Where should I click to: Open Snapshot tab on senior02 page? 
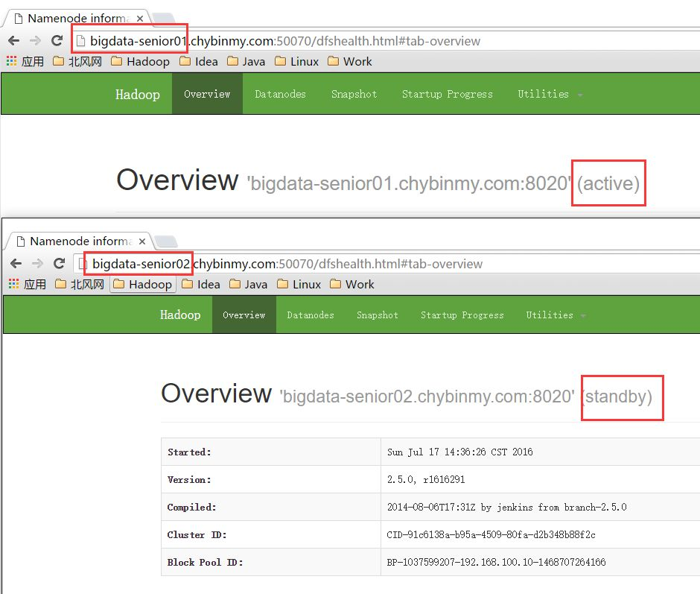378,315
